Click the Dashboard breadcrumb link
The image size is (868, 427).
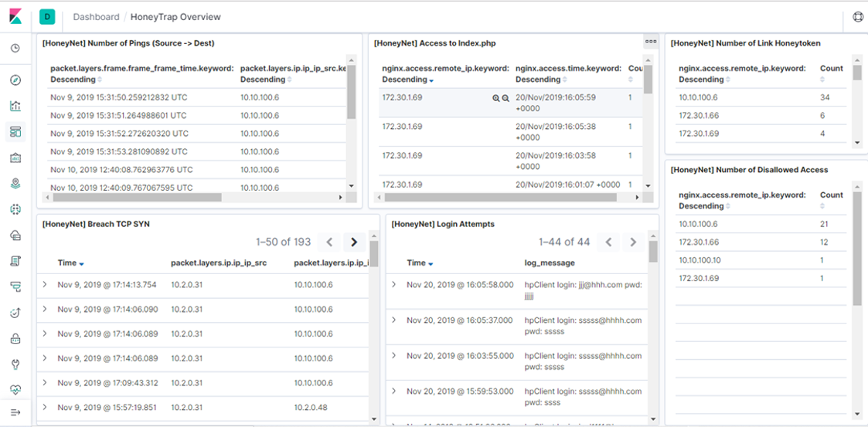point(96,17)
